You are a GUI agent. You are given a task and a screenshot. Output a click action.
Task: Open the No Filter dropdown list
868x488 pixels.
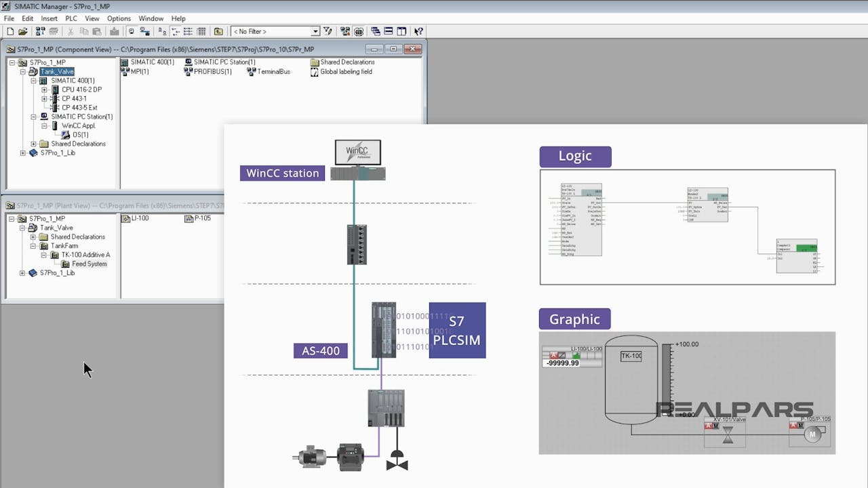(x=317, y=31)
